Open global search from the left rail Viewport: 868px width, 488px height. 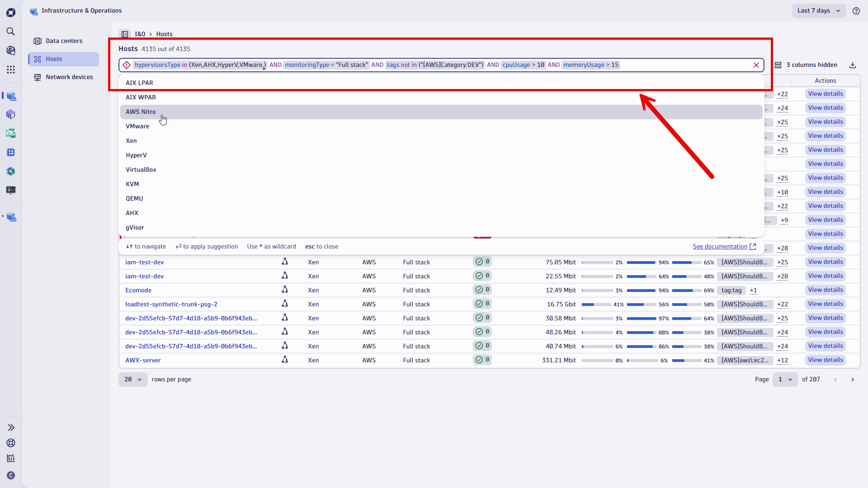[11, 32]
